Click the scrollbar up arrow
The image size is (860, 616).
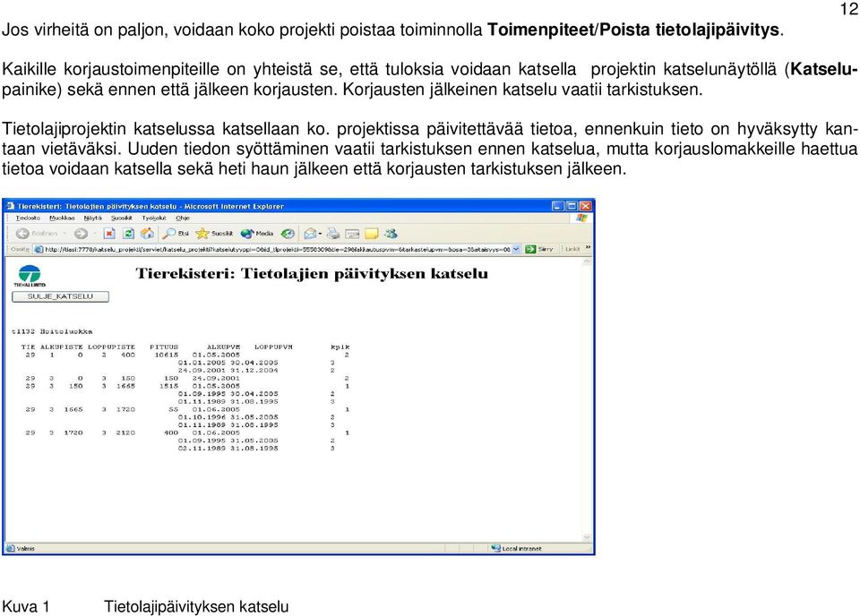[x=586, y=262]
